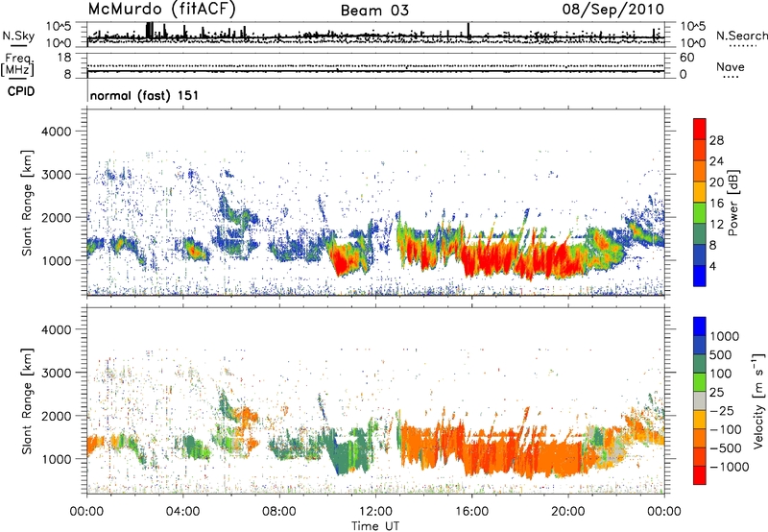The width and height of the screenshot is (768, 532).
Task: Click the "12:00" time tick label
Action: tap(375, 512)
